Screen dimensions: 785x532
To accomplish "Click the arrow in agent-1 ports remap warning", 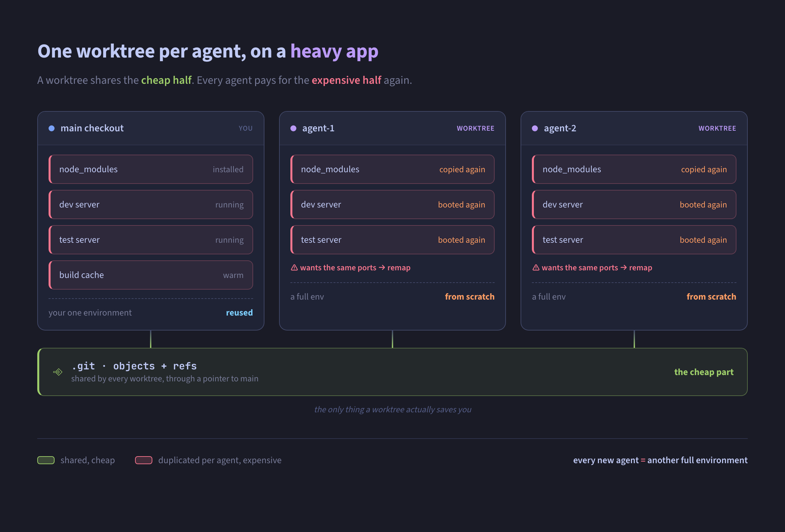I will (382, 267).
